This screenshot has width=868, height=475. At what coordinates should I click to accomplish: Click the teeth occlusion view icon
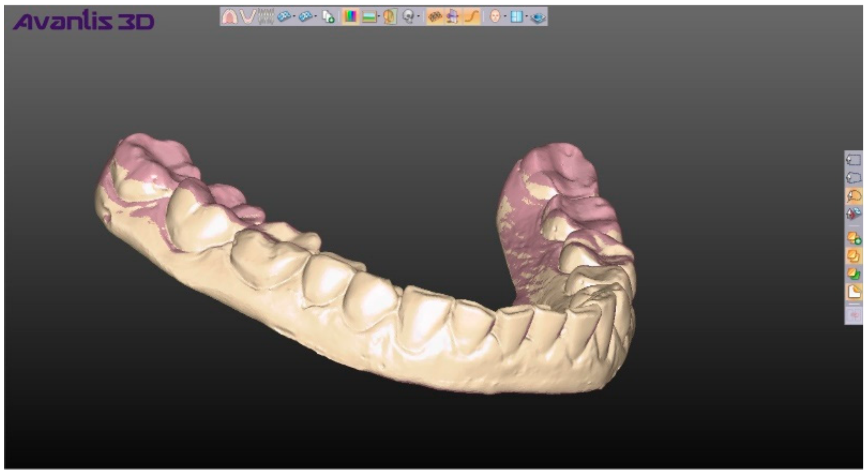coord(266,17)
